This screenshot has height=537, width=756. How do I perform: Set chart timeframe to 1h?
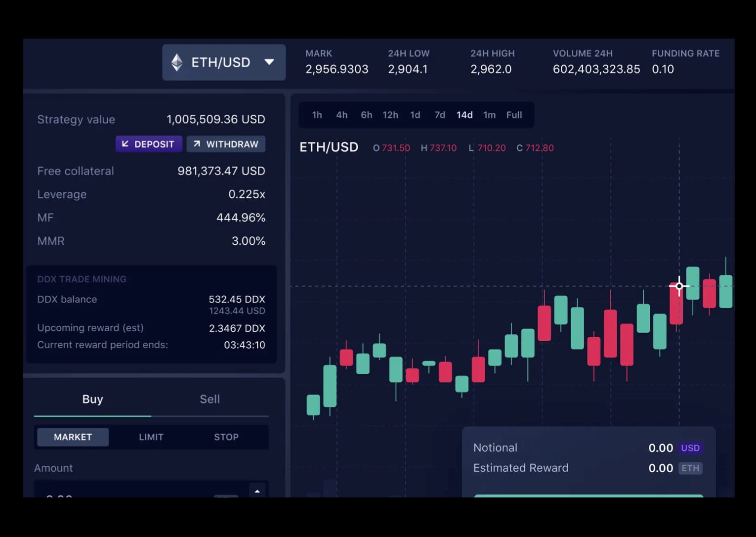pyautogui.click(x=317, y=115)
